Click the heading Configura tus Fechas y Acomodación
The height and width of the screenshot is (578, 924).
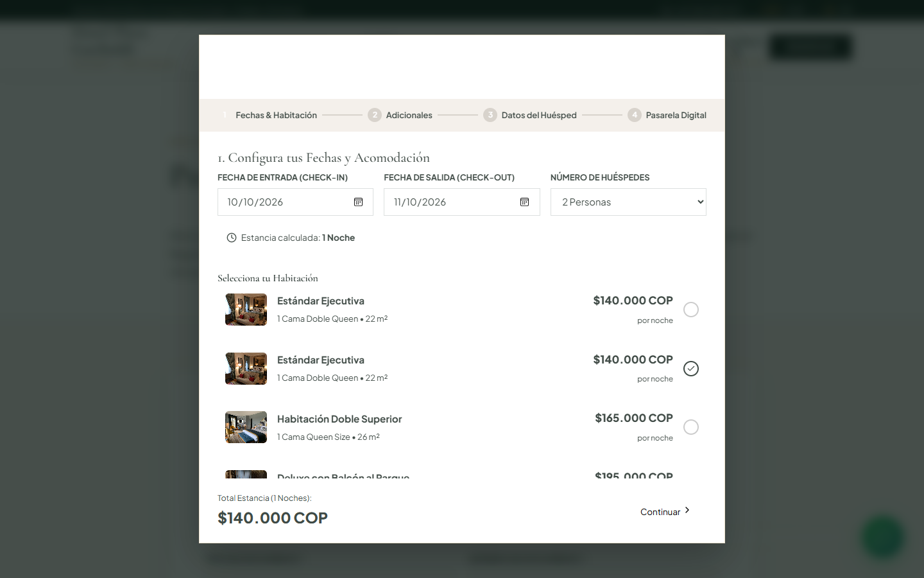(x=324, y=158)
